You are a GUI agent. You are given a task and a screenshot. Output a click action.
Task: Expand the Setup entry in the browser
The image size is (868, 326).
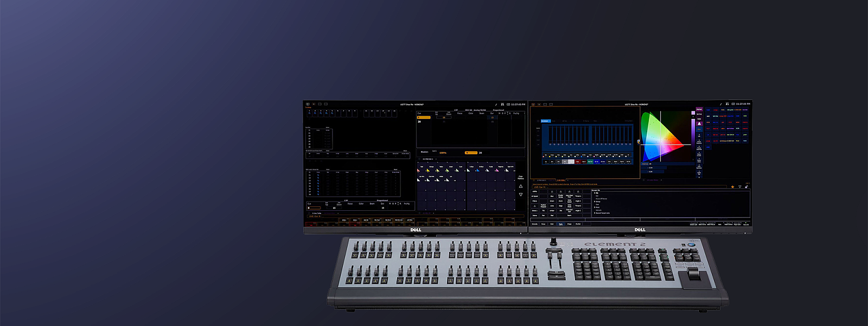[597, 202]
